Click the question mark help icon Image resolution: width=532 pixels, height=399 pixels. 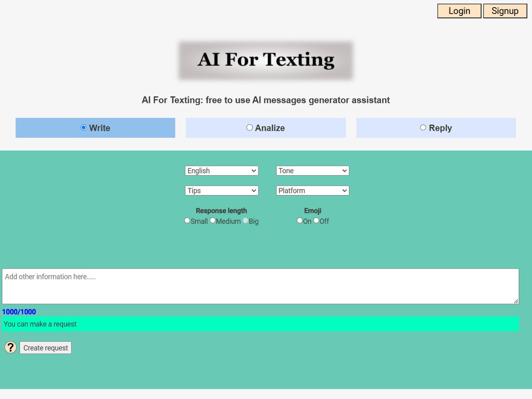click(x=11, y=348)
